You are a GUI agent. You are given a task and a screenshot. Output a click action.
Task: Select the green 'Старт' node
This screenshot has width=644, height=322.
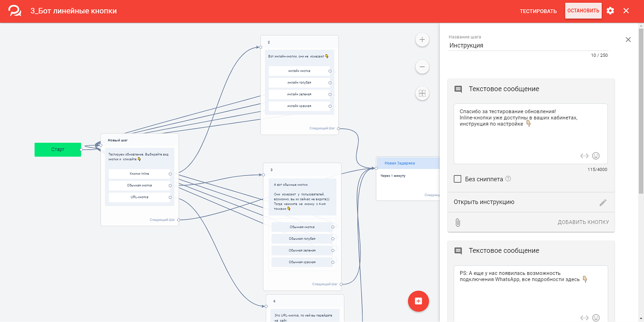point(58,149)
